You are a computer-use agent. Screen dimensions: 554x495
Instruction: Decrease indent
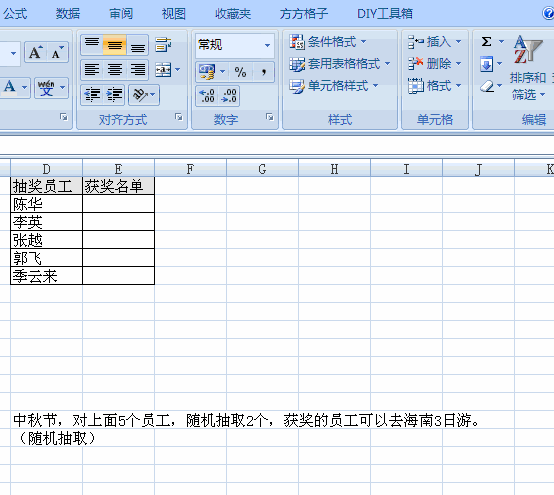pos(92,95)
